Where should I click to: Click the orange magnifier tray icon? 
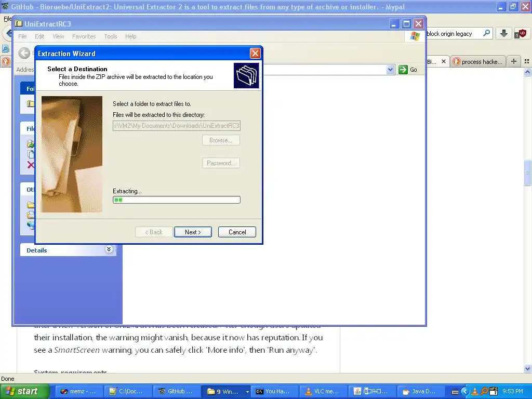click(484, 392)
